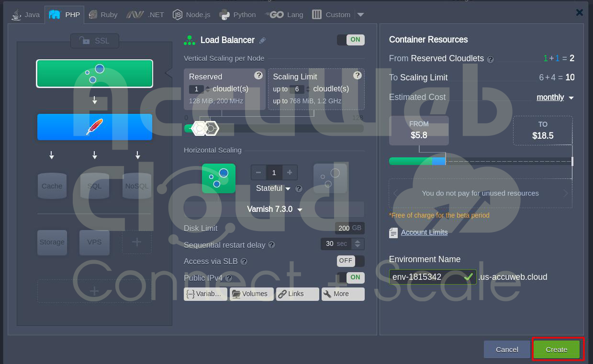Add a NoSQL database node
This screenshot has height=364, width=593.
pyautogui.click(x=137, y=186)
